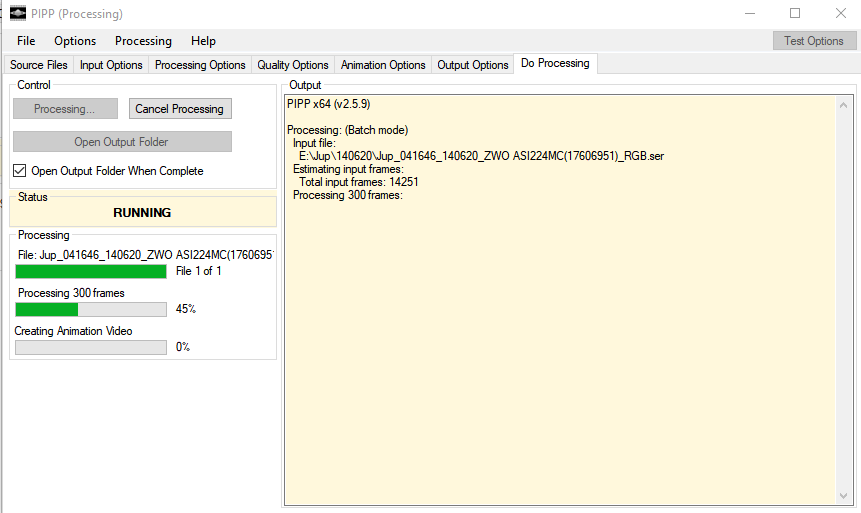Uncheck Open Output Folder When Complete

[x=20, y=171]
